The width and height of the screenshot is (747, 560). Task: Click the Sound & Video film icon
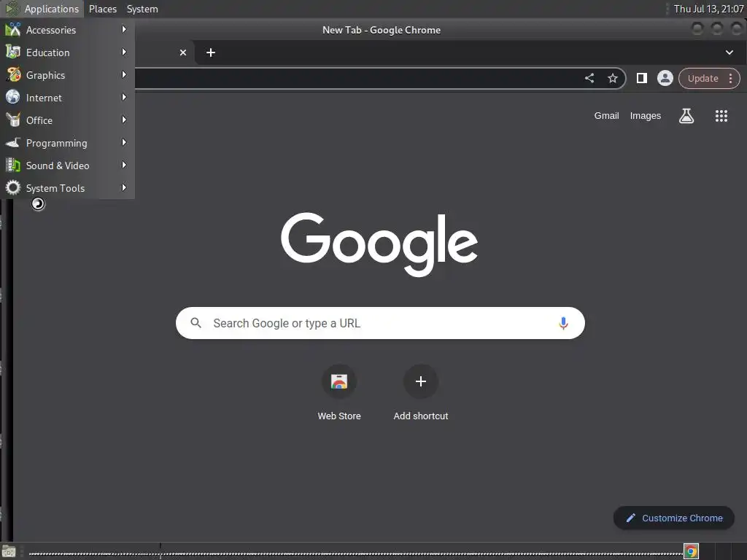pos(13,166)
